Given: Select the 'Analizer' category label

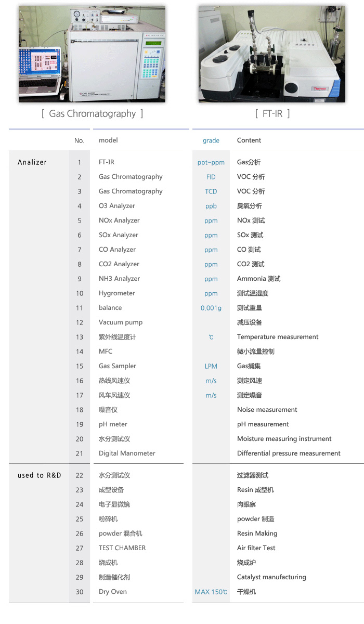Looking at the screenshot, I should 32,162.
